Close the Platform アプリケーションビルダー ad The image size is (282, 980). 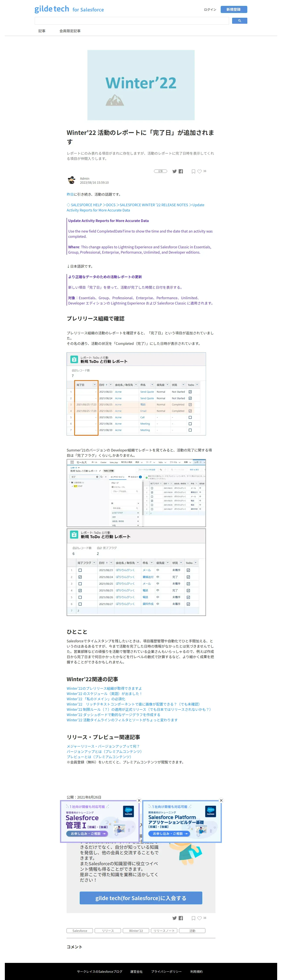click(221, 801)
